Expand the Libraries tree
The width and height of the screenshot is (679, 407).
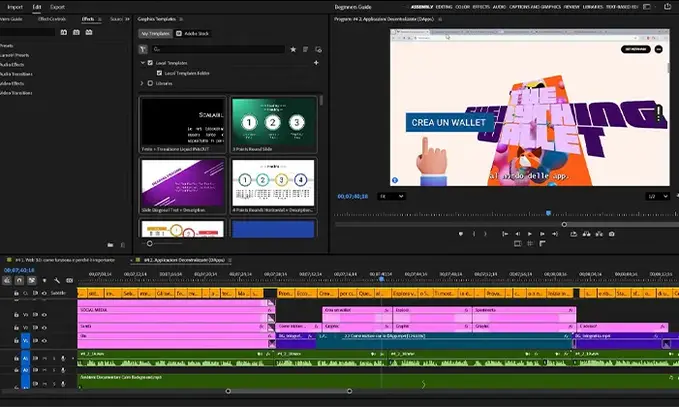tap(142, 83)
